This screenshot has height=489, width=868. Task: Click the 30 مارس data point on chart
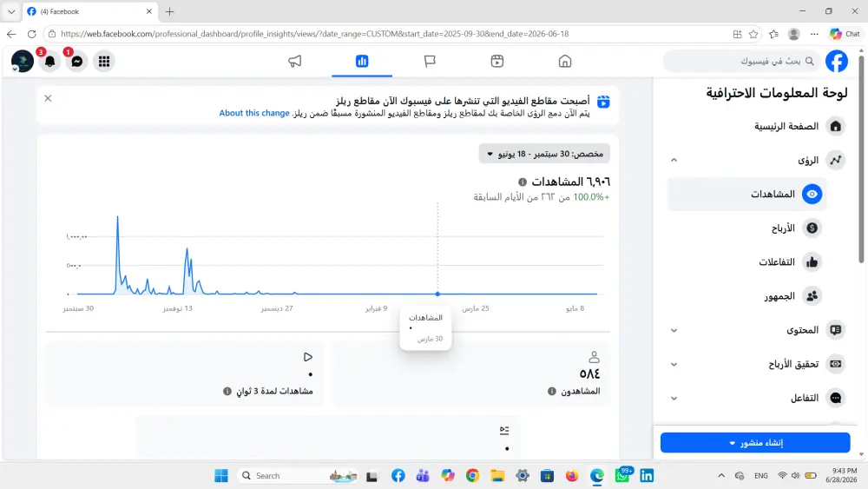437,294
